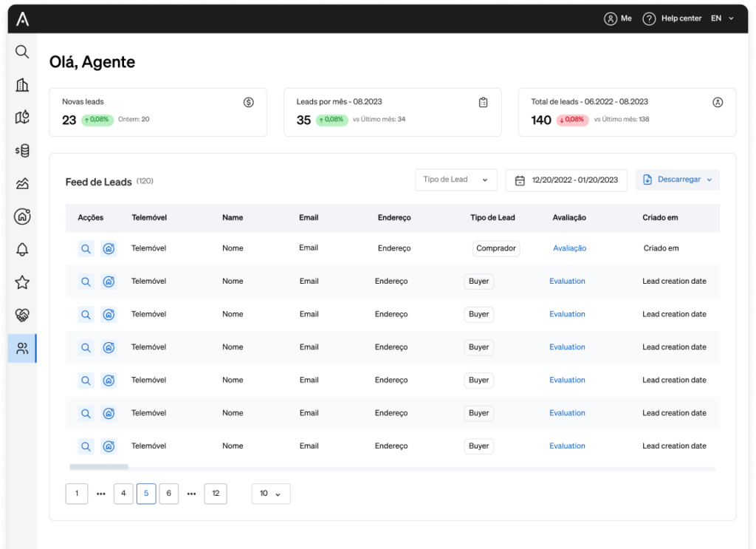Click the Email column header
This screenshot has height=549, width=756.
(x=309, y=217)
